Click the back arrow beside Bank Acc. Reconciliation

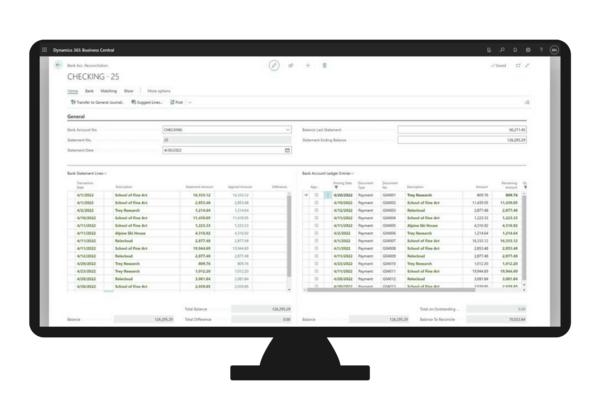coord(58,65)
